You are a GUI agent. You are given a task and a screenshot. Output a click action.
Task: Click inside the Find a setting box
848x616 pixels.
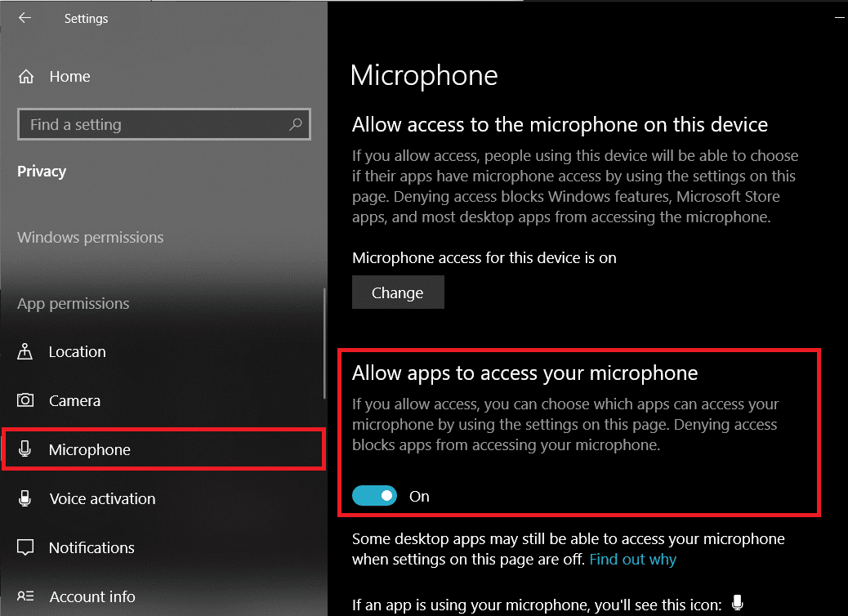click(147, 124)
